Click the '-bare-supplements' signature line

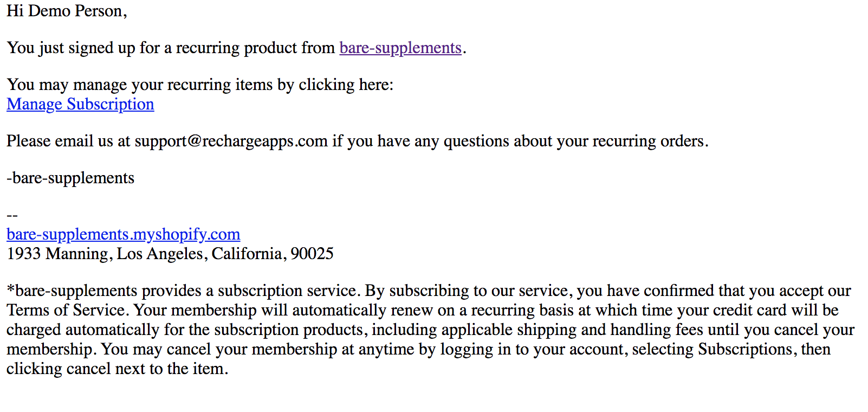pos(70,178)
